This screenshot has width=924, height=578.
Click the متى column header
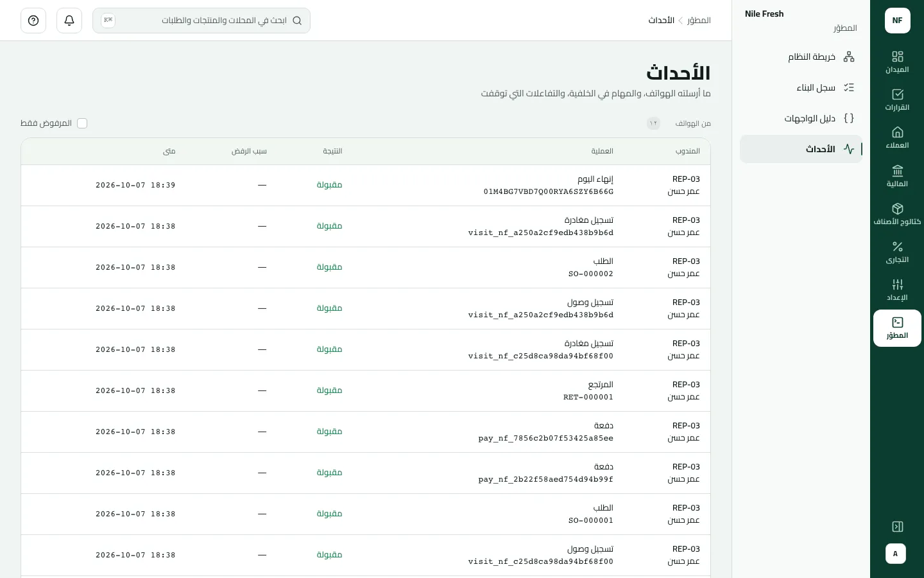[x=169, y=151]
